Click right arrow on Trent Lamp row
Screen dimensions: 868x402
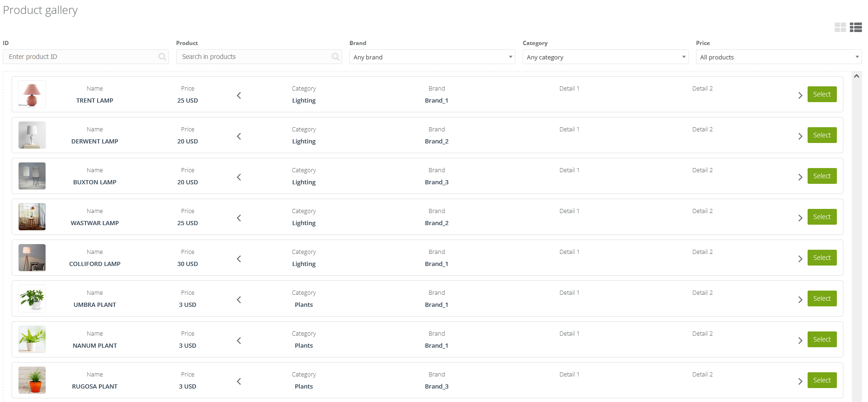(x=800, y=95)
